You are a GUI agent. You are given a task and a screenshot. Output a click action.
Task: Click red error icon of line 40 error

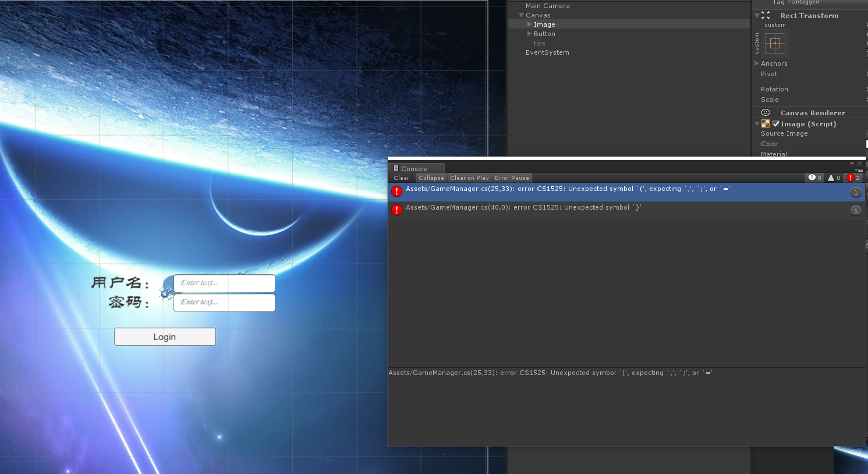click(x=397, y=210)
